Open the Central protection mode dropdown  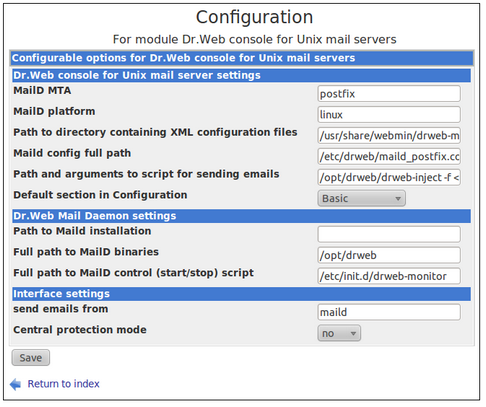(339, 333)
